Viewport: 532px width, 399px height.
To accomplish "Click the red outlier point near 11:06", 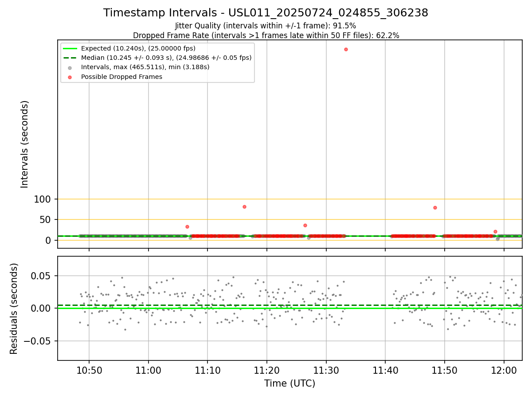I will pos(187,227).
